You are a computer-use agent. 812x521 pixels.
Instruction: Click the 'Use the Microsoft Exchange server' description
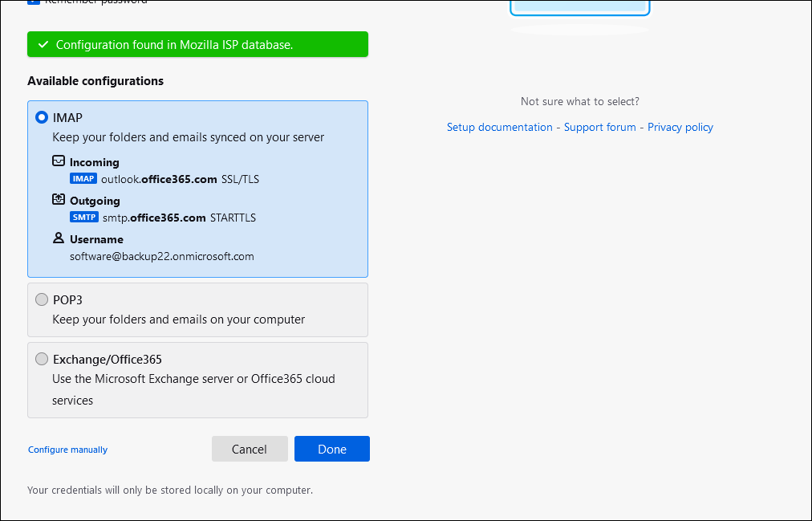point(193,389)
